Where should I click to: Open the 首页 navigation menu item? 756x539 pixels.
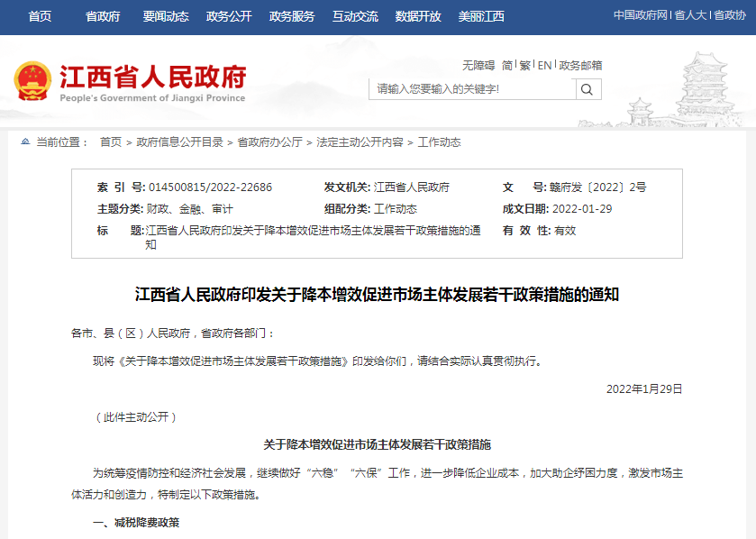coord(40,16)
